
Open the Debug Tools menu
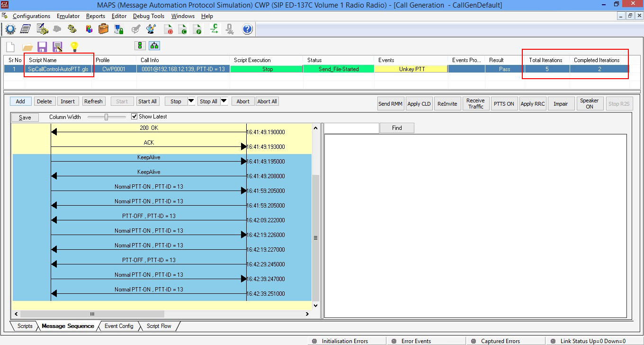point(149,16)
